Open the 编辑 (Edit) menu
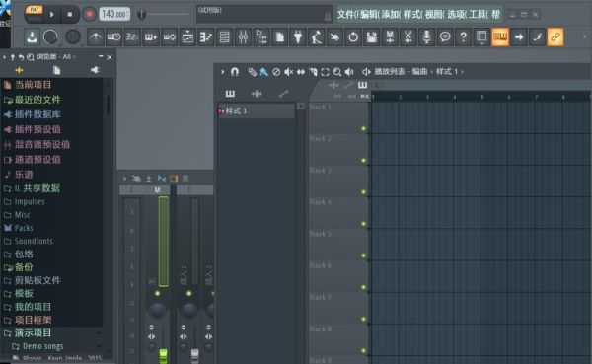The height and width of the screenshot is (364, 592). 370,15
